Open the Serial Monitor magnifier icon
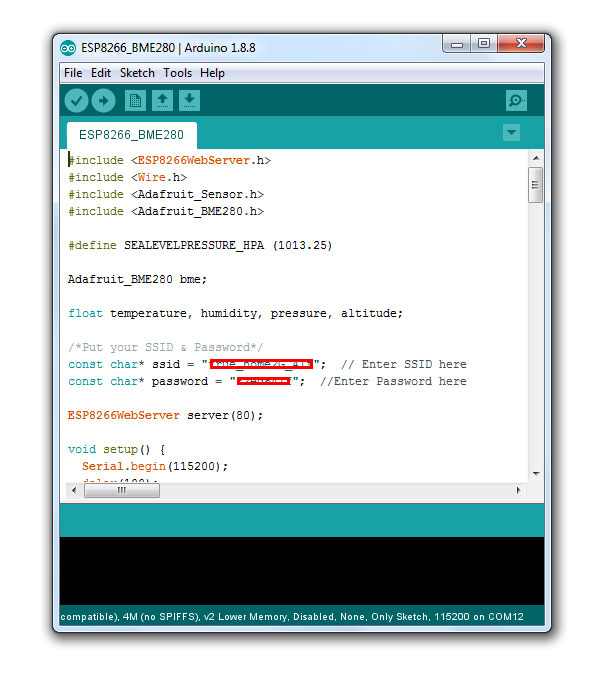 coord(516,101)
